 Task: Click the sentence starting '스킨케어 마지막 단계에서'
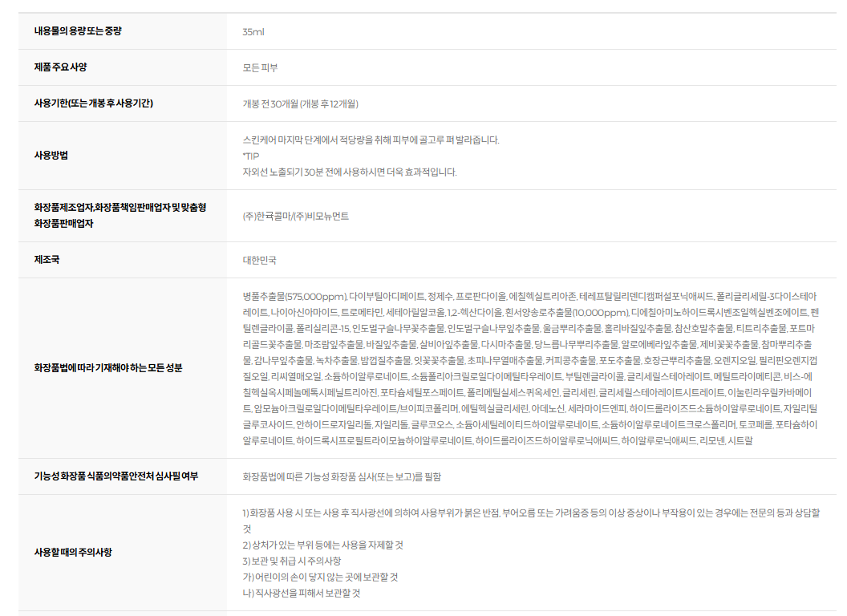[x=371, y=140]
